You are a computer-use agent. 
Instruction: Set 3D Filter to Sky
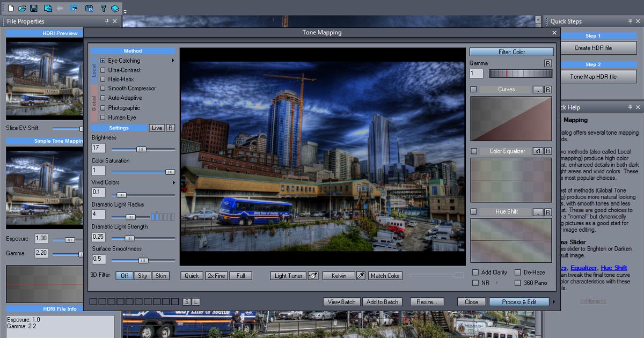142,276
